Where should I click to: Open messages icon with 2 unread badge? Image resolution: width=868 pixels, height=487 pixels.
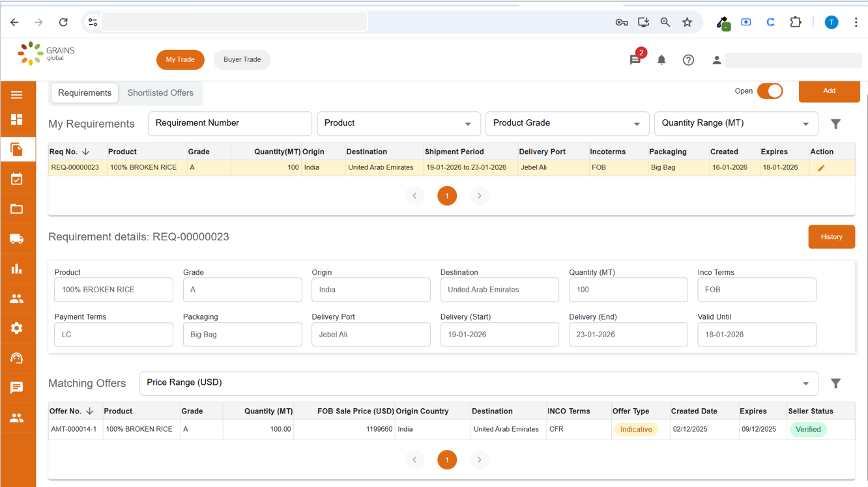tap(635, 60)
